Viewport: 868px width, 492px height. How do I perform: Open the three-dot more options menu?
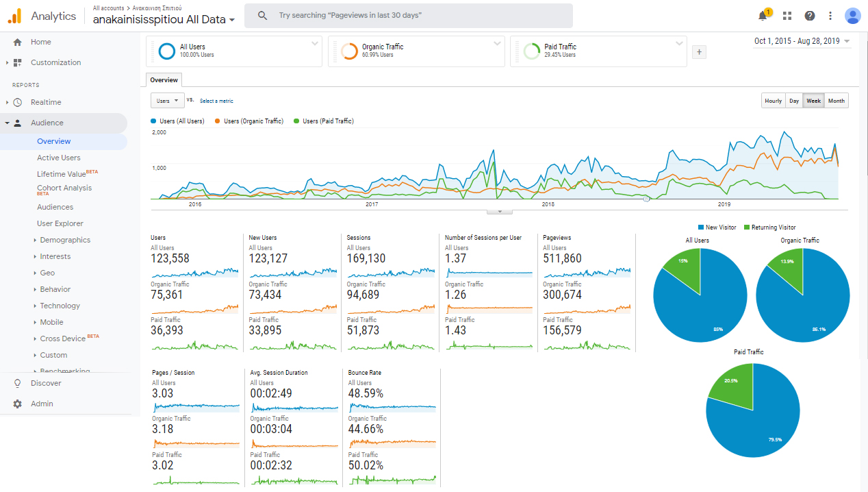pyautogui.click(x=830, y=16)
